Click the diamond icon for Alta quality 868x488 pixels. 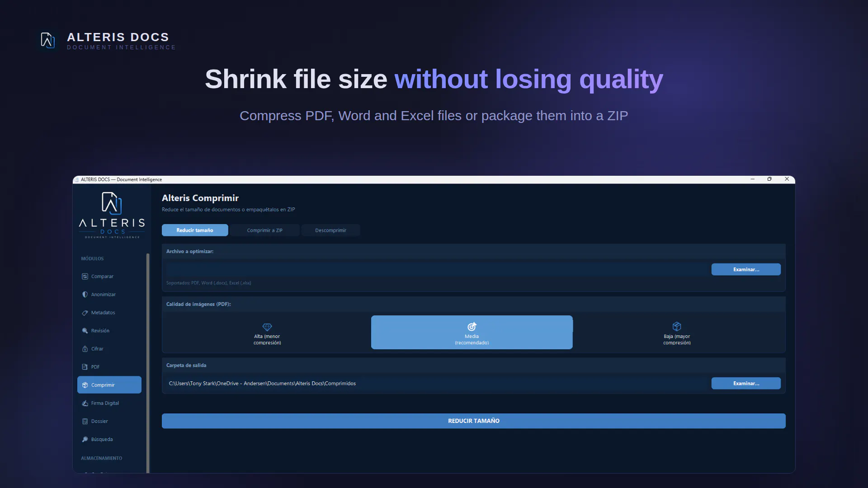point(267,327)
